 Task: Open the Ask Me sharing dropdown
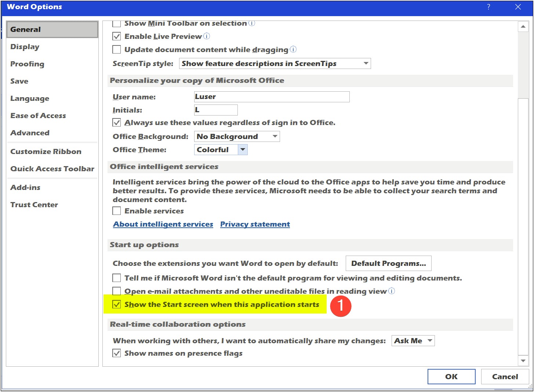tap(413, 341)
